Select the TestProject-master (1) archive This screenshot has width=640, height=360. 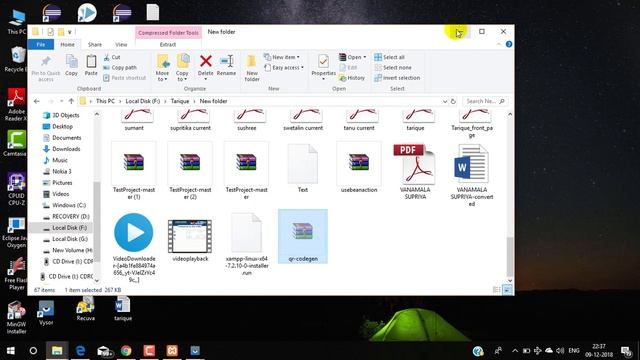pyautogui.click(x=134, y=171)
